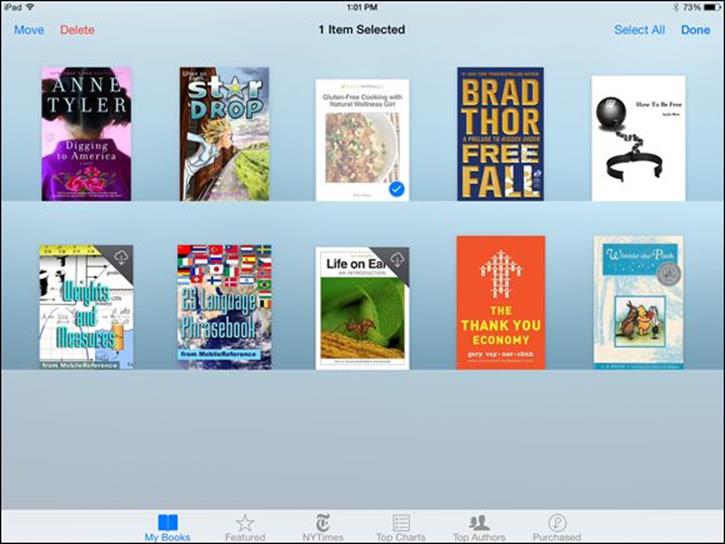725x544 pixels.
Task: Switch to the Featured tab
Action: pos(245,527)
